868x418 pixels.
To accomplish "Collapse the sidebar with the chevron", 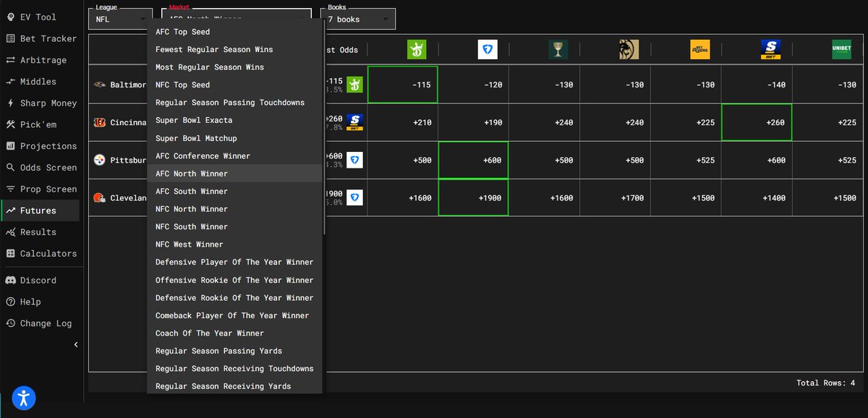I will (x=76, y=345).
